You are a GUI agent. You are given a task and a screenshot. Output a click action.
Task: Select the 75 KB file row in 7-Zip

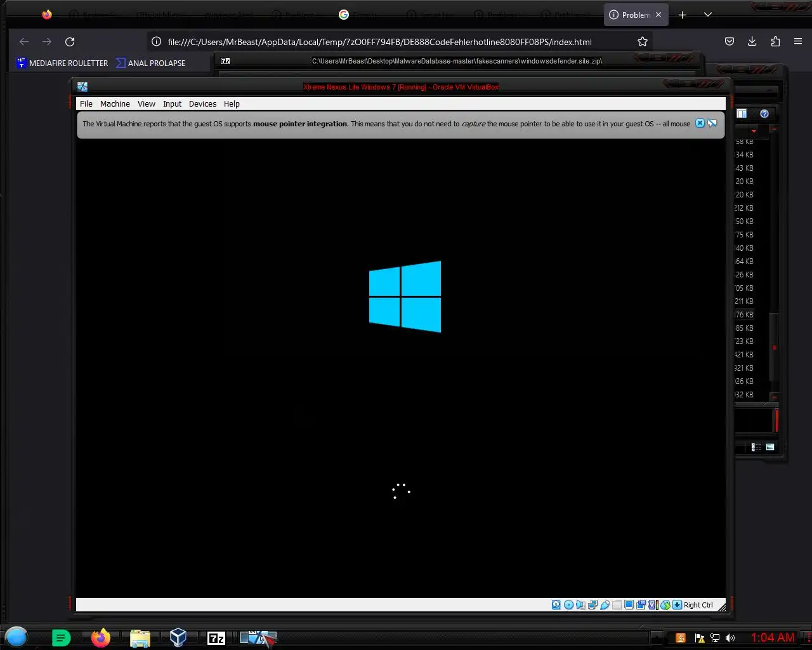click(745, 235)
